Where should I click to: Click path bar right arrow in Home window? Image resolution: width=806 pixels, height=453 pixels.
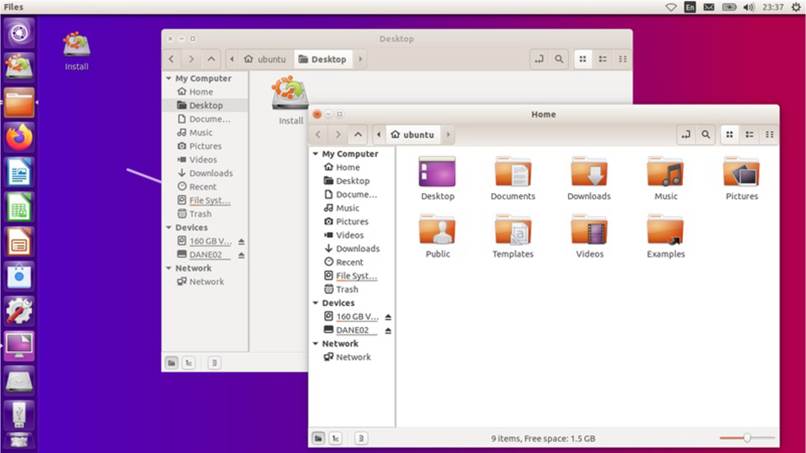(448, 135)
